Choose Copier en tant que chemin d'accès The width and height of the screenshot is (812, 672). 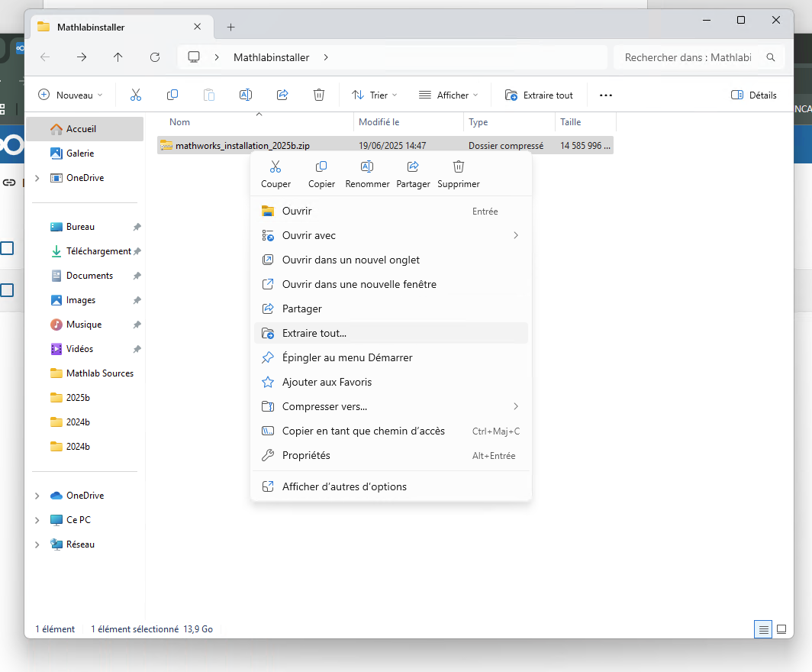[391, 431]
